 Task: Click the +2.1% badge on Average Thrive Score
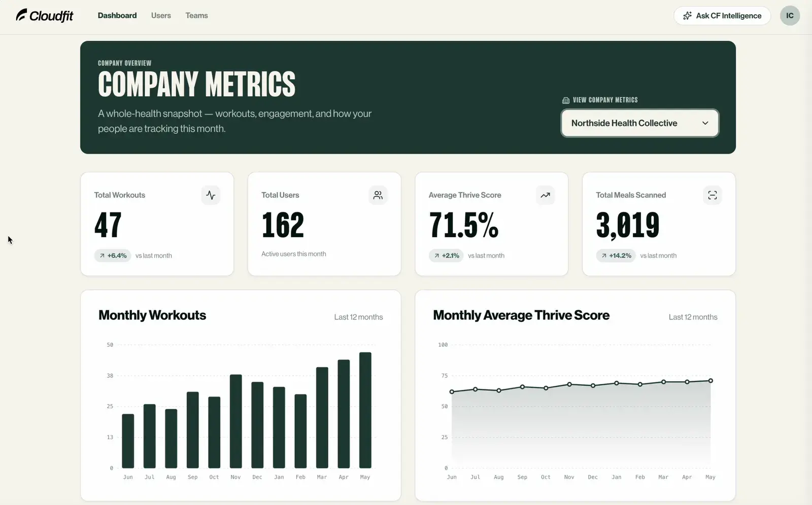[446, 256]
